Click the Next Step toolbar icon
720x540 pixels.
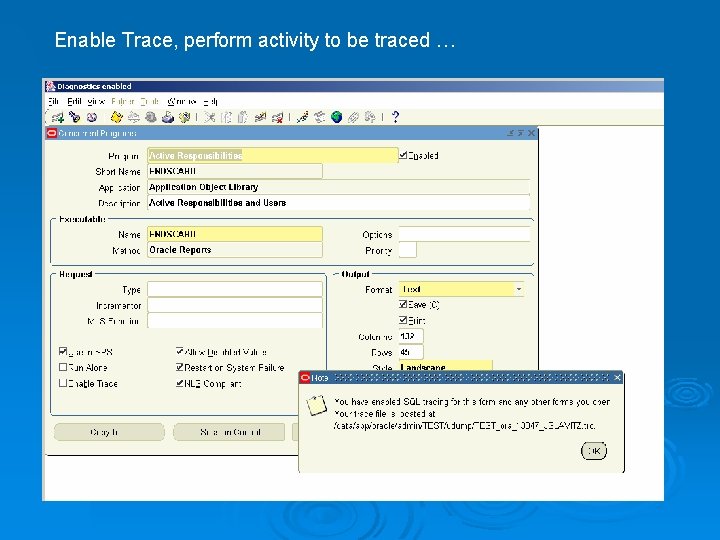(134, 118)
